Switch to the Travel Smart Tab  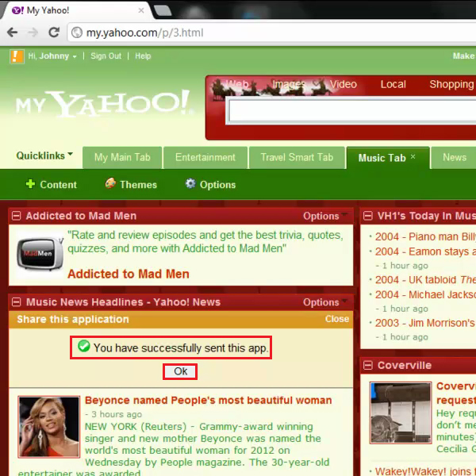297,157
